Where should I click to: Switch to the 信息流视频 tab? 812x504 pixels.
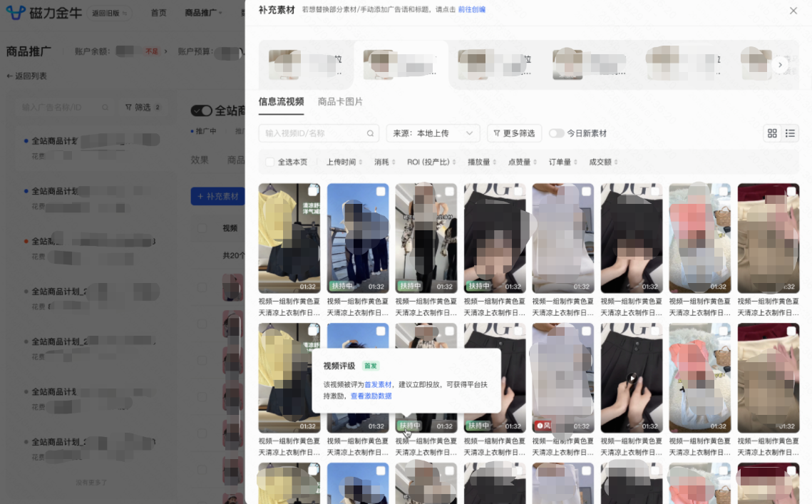coord(281,101)
